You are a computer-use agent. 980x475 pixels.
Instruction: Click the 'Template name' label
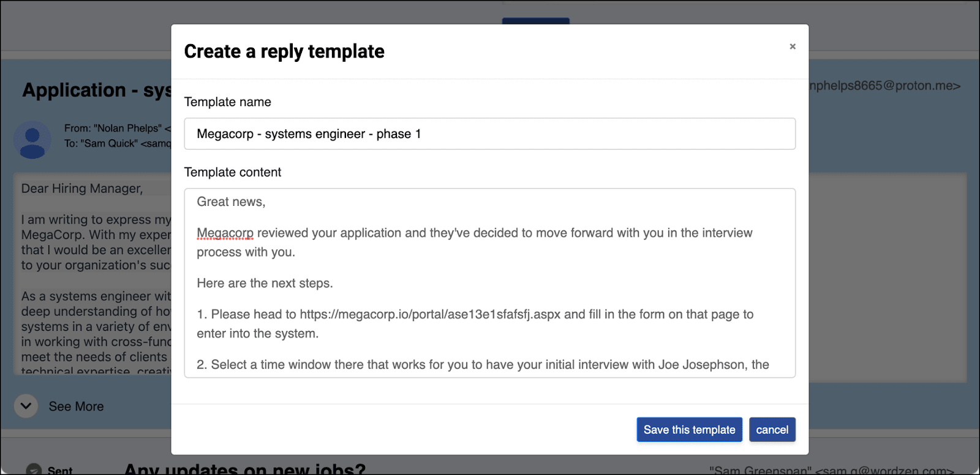point(227,102)
